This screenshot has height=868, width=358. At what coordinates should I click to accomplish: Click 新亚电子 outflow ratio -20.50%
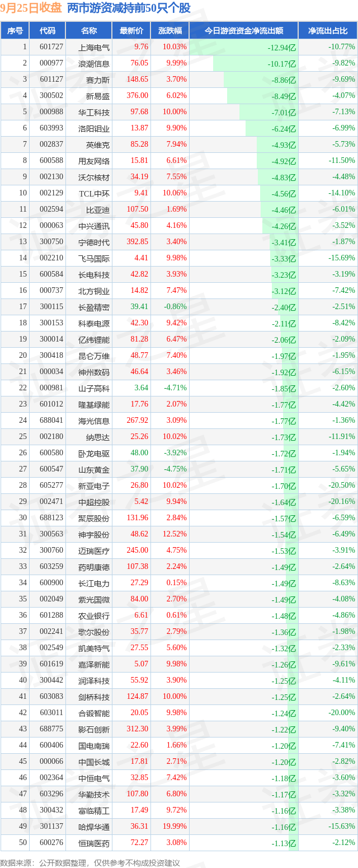click(x=342, y=486)
